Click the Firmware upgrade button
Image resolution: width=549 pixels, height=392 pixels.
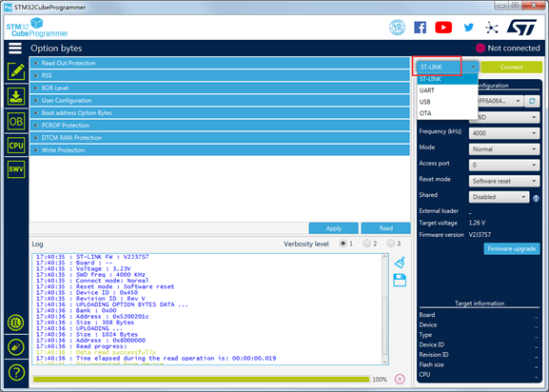point(512,249)
